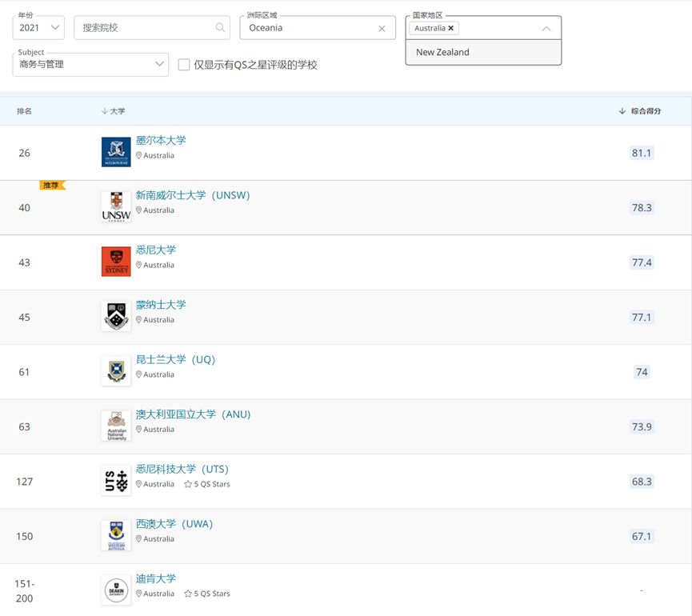
Task: Click the search magnifier icon
Action: pos(220,27)
